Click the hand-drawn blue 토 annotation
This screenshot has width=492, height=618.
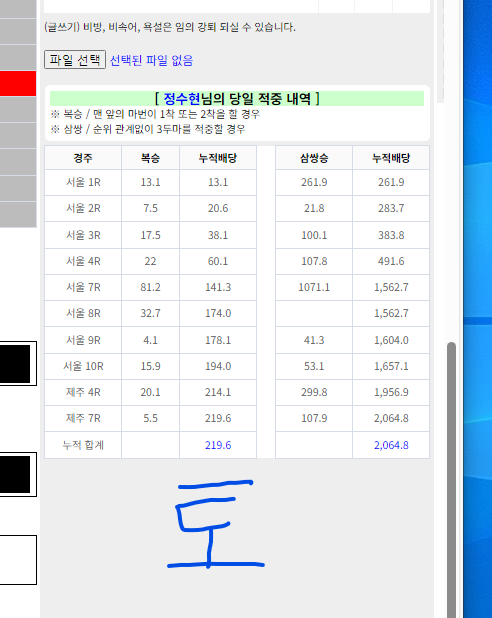[216, 524]
